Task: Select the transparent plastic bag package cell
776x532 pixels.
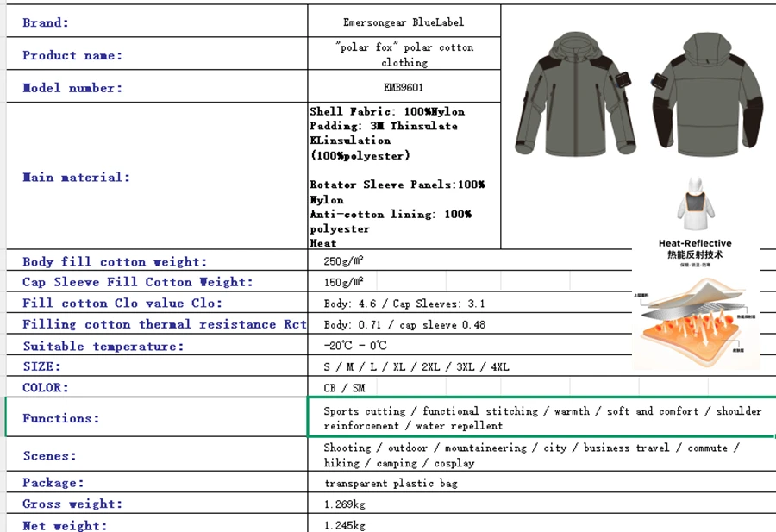Action: [x=542, y=483]
